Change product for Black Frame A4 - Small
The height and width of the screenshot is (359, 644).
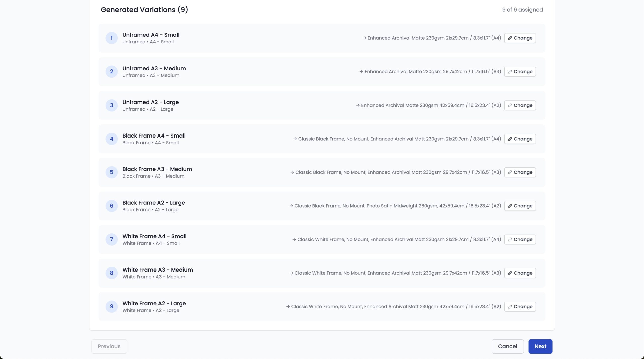pyautogui.click(x=520, y=139)
